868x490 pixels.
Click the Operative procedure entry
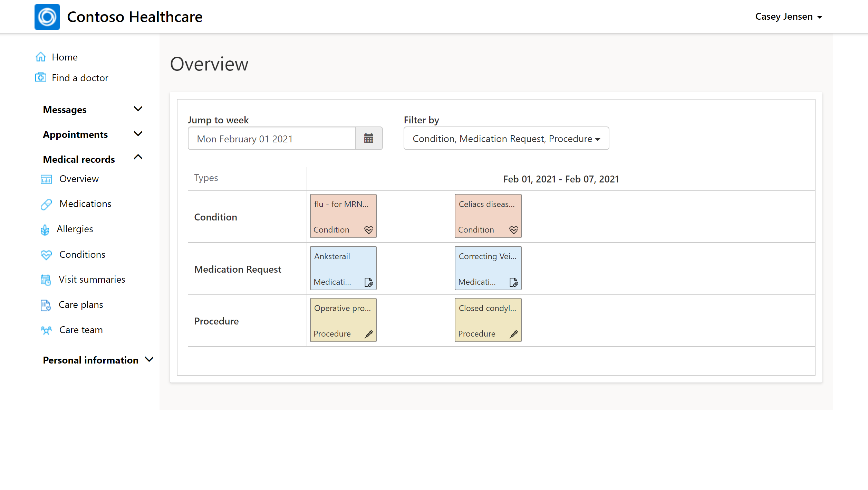point(343,320)
